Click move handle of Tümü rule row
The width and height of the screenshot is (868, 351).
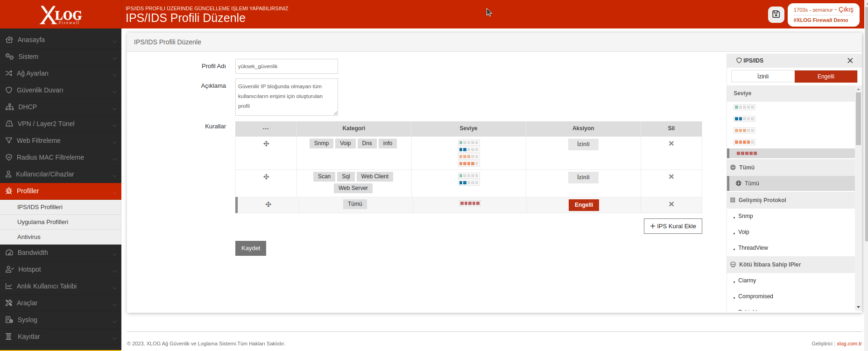coord(268,204)
